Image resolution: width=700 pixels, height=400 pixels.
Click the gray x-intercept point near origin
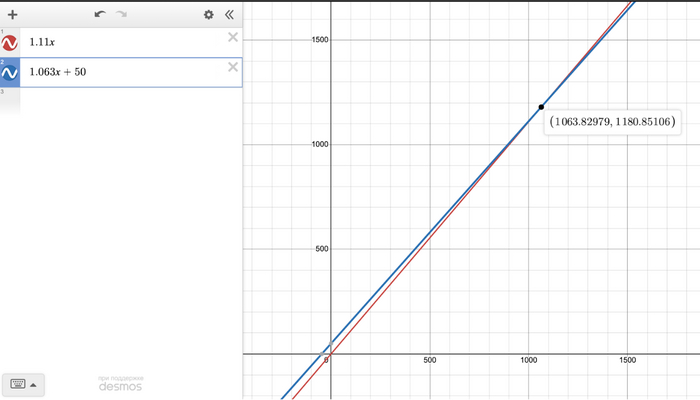(322, 354)
